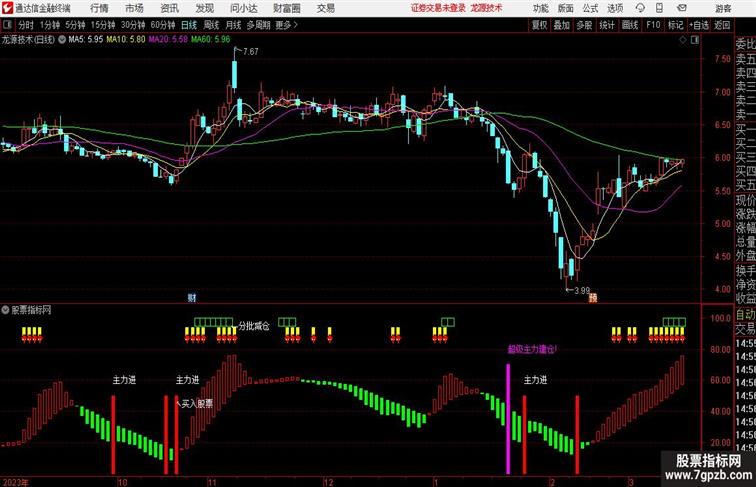Click the MA10: 5.80 indicator value
756x487 pixels.
[126, 40]
